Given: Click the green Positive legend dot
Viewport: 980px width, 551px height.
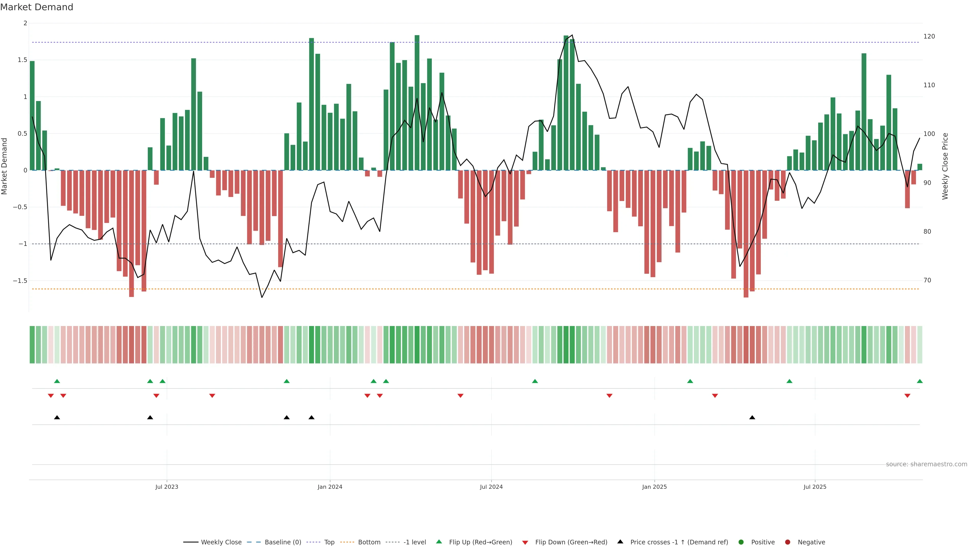Looking at the screenshot, I should [x=741, y=542].
